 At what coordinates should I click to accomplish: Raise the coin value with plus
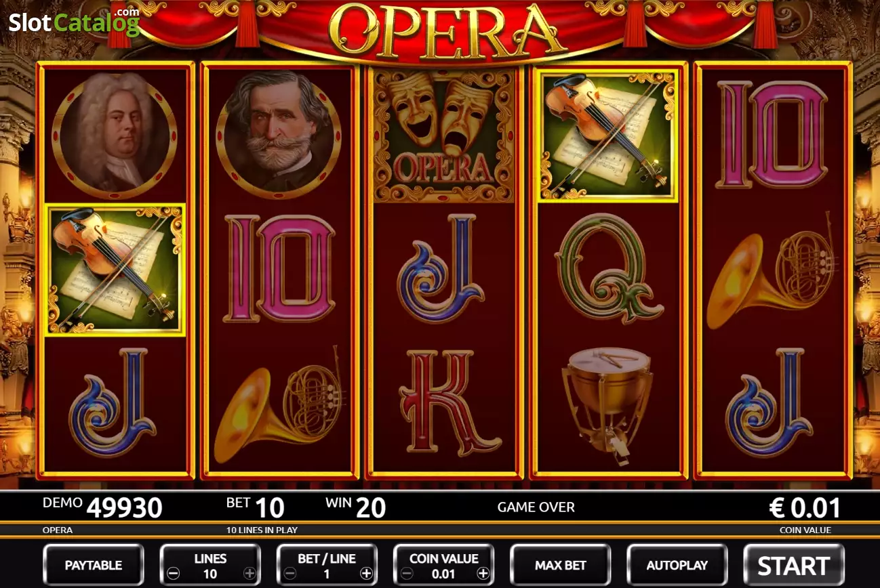pos(483,574)
